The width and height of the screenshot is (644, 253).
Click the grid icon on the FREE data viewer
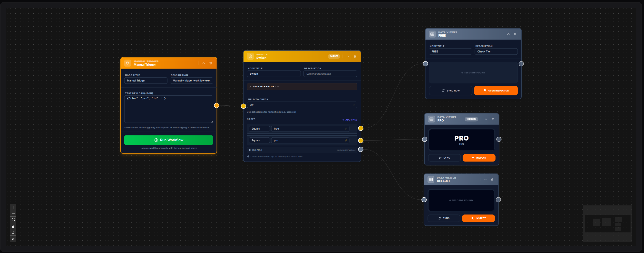pyautogui.click(x=432, y=34)
